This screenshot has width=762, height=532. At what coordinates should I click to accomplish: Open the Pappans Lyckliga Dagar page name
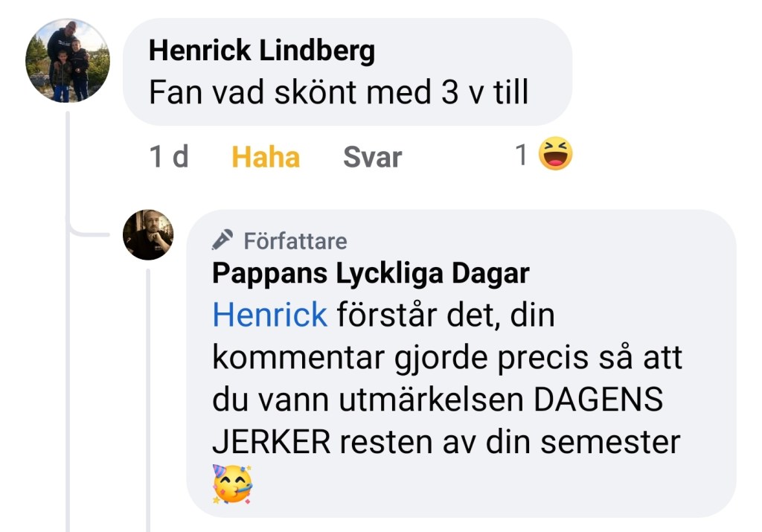371,273
